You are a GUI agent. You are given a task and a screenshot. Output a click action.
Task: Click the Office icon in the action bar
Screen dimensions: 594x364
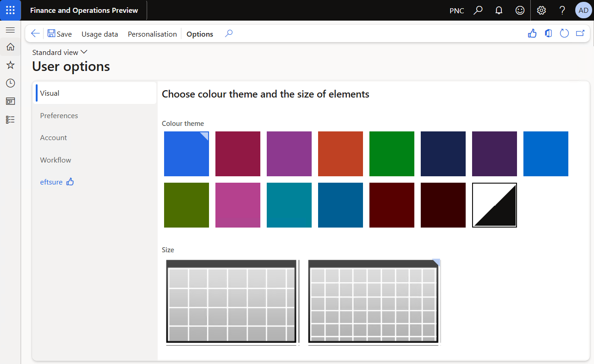[548, 33]
